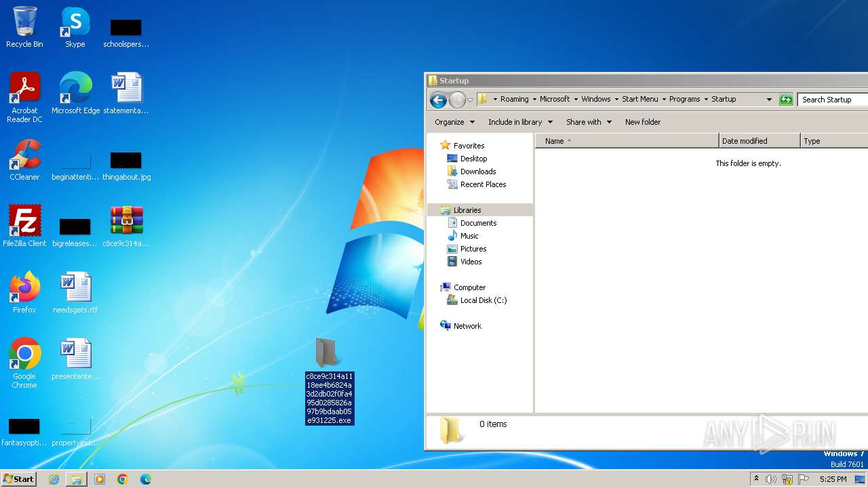Sort by the Name column header
The height and width of the screenshot is (488, 868).
tap(627, 141)
